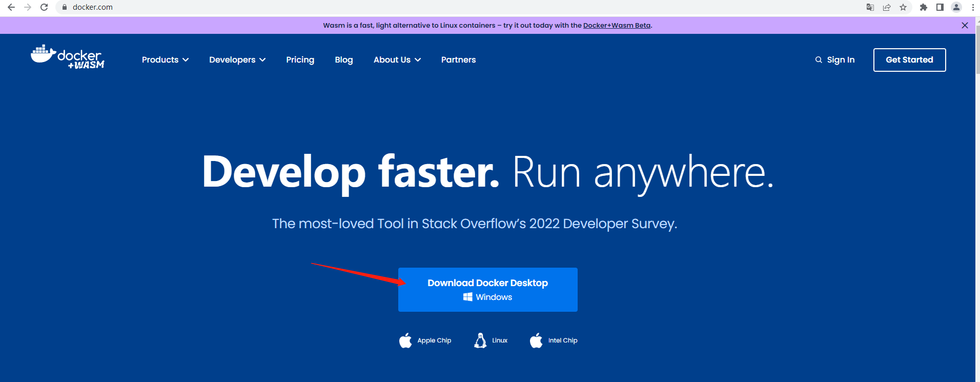
Task: Toggle the browser side panel icon
Action: (x=940, y=7)
